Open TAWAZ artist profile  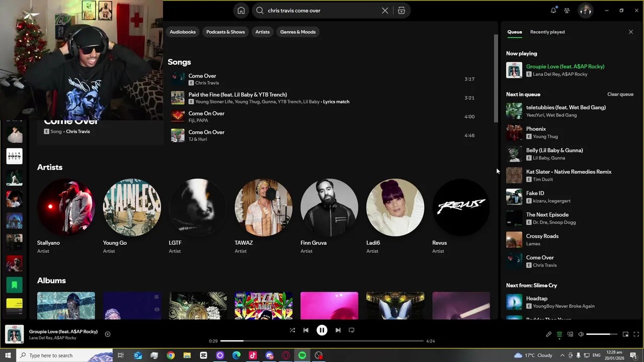click(264, 216)
